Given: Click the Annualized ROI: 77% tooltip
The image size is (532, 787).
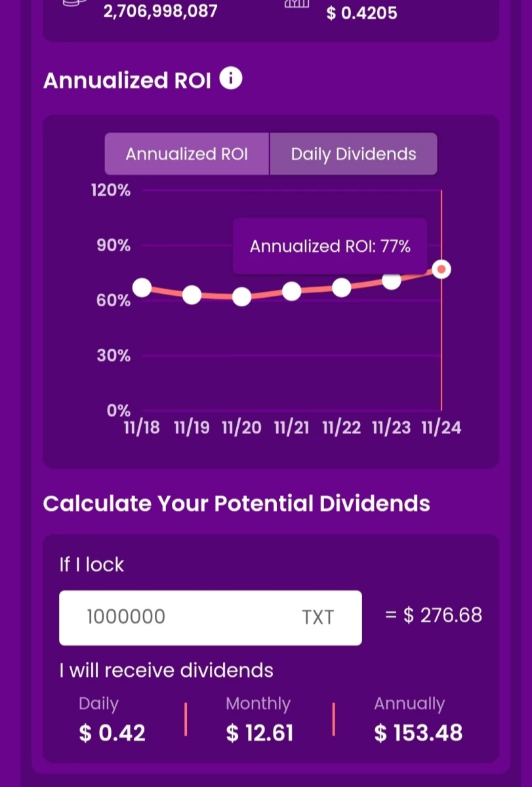Looking at the screenshot, I should point(330,247).
